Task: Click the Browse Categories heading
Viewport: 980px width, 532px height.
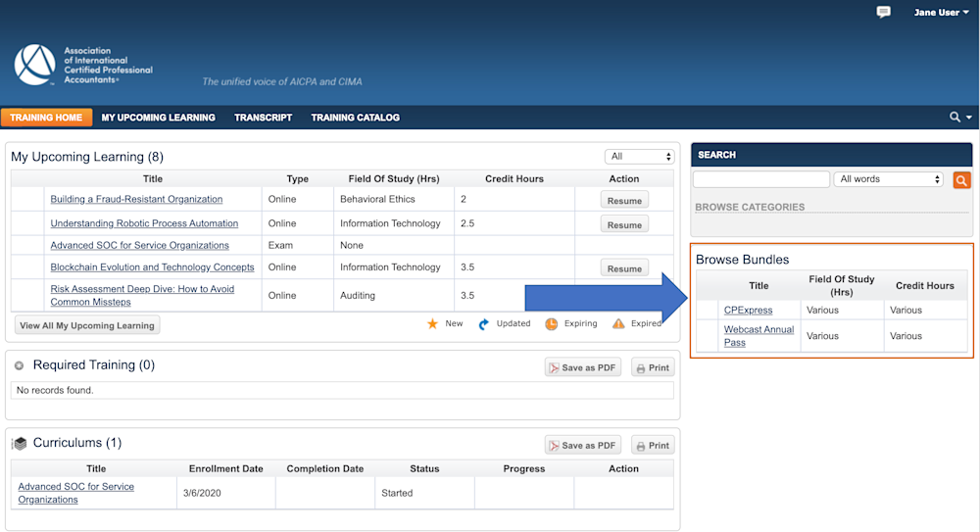Action: (750, 207)
